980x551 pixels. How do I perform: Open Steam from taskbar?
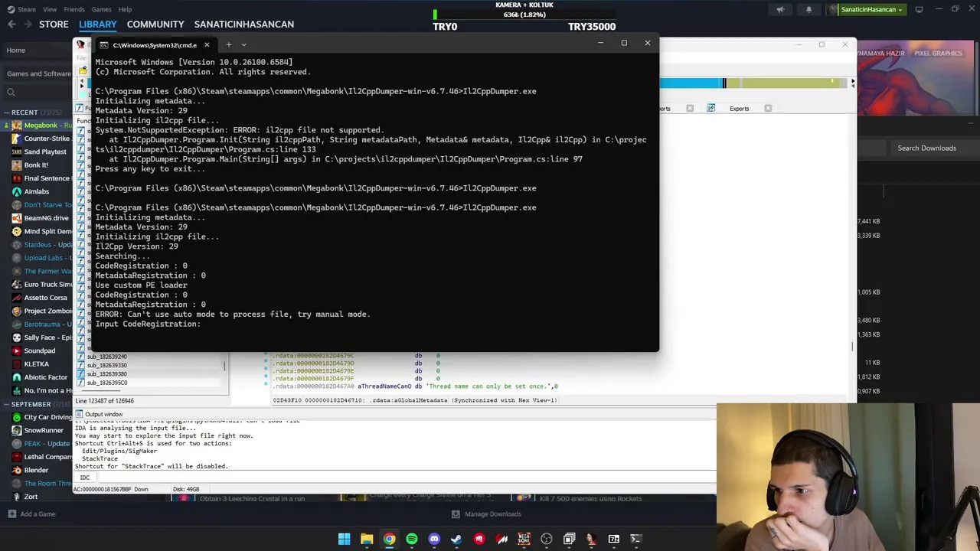(x=456, y=539)
